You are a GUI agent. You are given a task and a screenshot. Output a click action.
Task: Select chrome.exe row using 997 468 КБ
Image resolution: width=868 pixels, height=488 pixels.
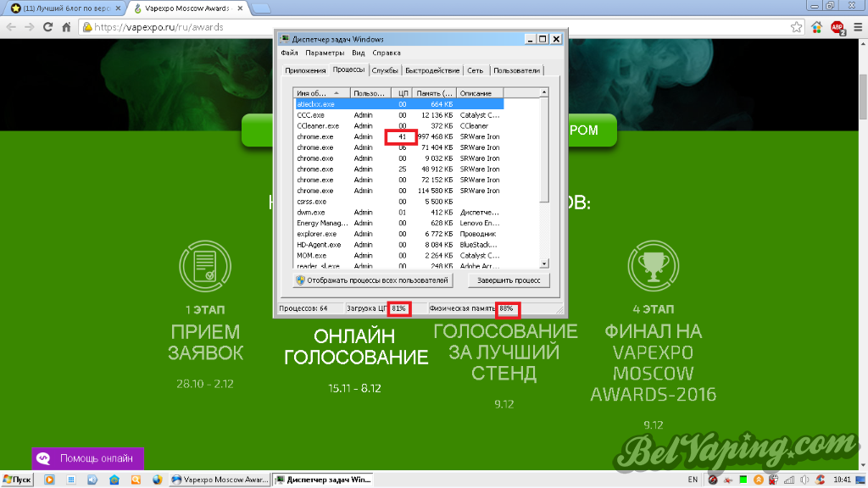click(x=399, y=136)
